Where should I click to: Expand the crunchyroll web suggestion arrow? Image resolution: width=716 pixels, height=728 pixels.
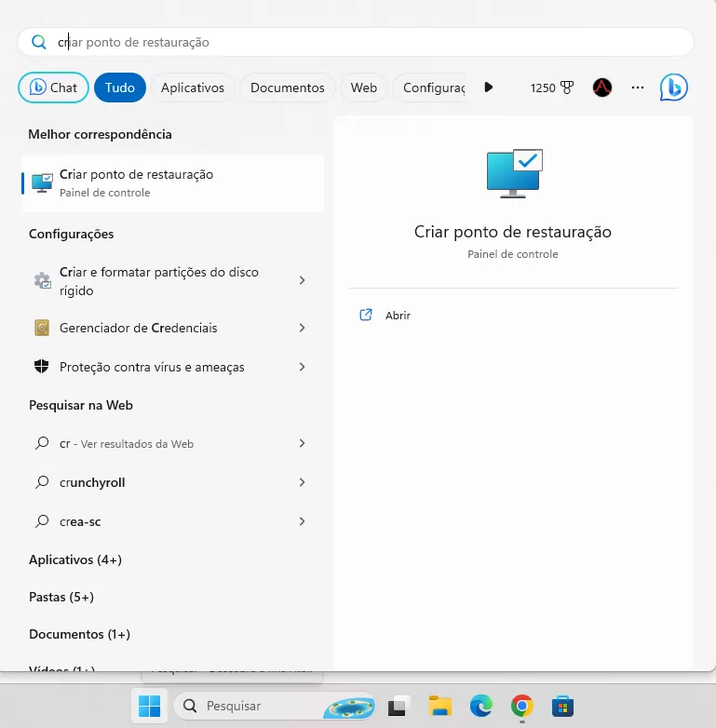302,482
